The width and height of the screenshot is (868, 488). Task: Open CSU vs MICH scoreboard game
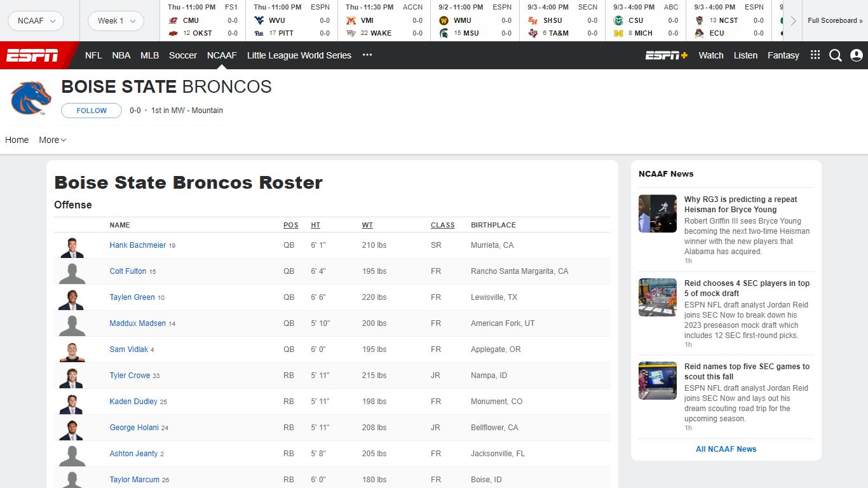[645, 20]
